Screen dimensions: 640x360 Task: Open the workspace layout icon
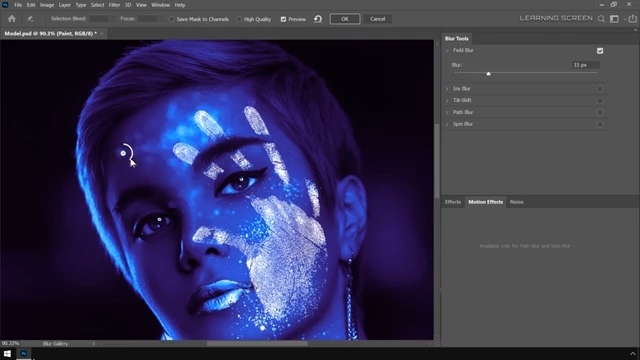point(614,19)
